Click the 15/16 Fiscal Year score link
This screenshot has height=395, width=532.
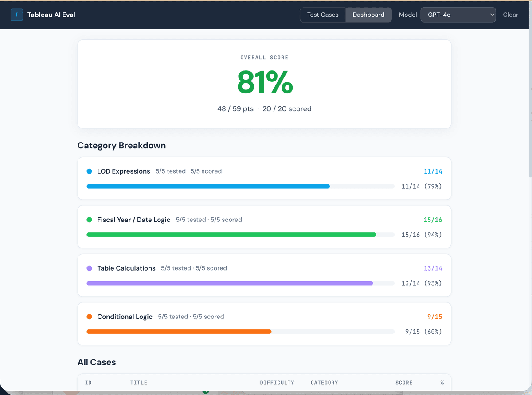coord(433,219)
